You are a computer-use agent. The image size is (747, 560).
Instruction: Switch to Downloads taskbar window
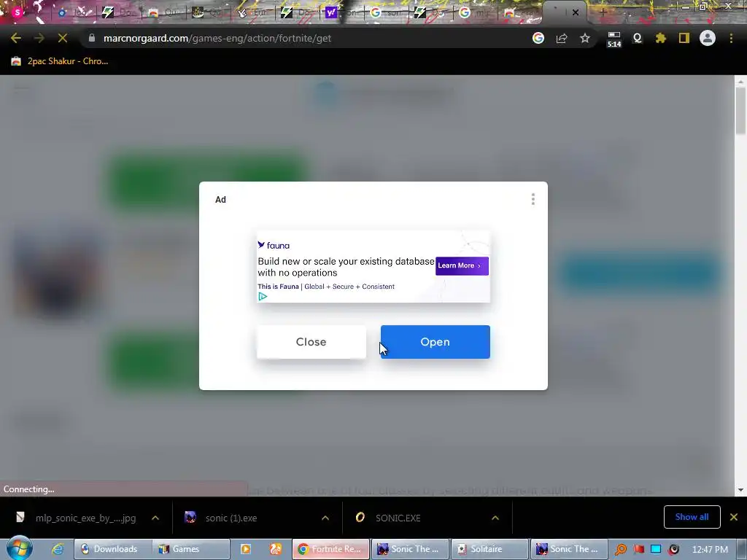[x=113, y=549]
